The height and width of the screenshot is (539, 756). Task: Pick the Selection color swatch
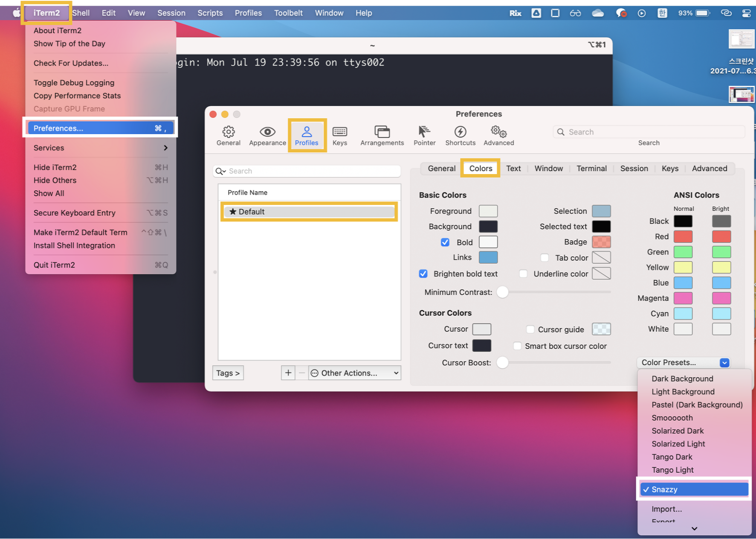(x=601, y=211)
